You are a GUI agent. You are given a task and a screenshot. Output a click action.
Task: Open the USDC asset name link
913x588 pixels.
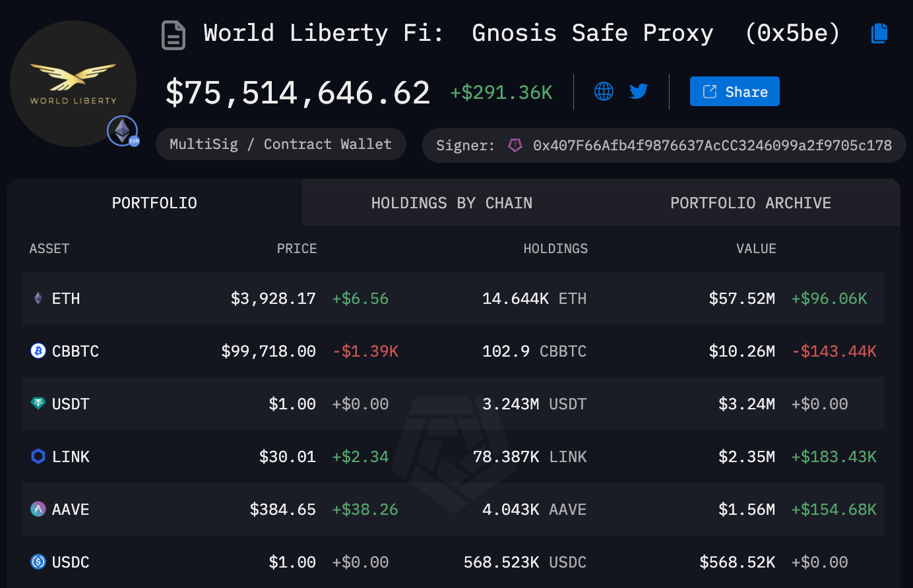[x=71, y=562]
